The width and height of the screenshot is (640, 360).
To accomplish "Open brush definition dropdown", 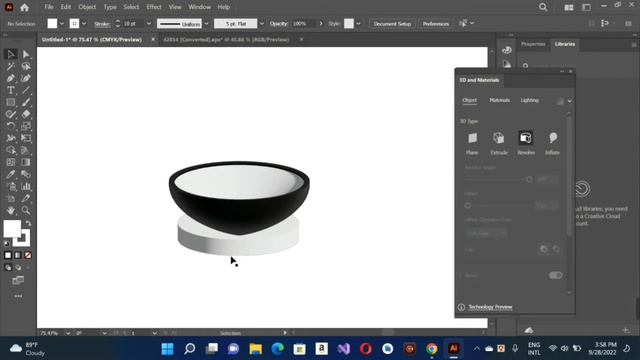I will 262,24.
